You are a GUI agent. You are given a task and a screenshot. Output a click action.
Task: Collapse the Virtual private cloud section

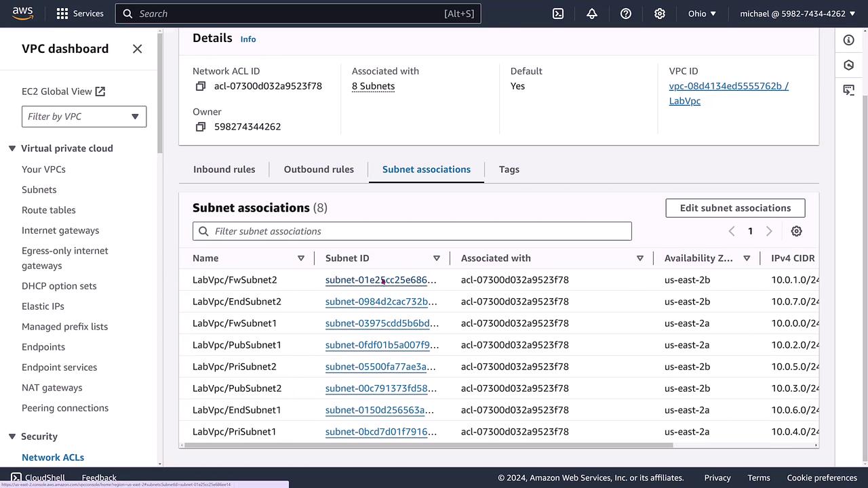pos(12,148)
